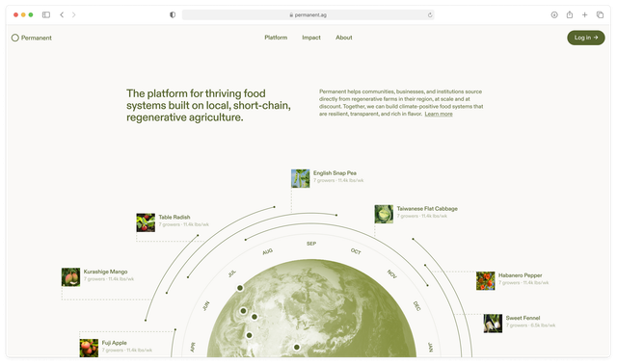This screenshot has width=617, height=364.
Task: Go to the About page
Action: coord(344,38)
